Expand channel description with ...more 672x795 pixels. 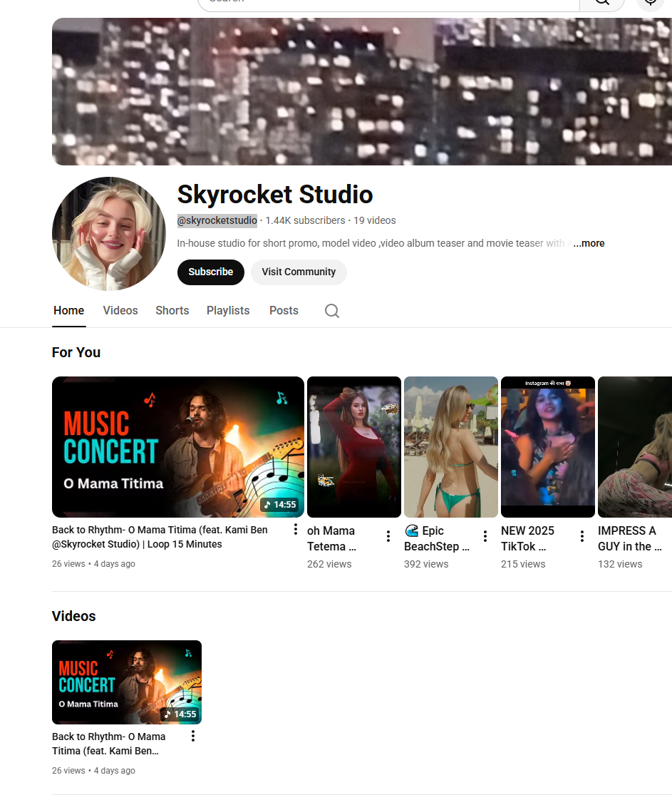click(x=589, y=243)
